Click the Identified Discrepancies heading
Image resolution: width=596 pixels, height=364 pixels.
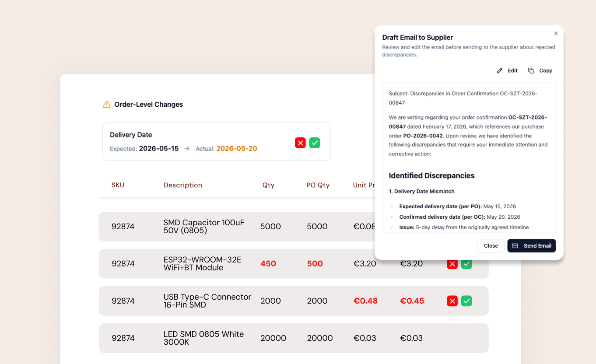pos(431,175)
